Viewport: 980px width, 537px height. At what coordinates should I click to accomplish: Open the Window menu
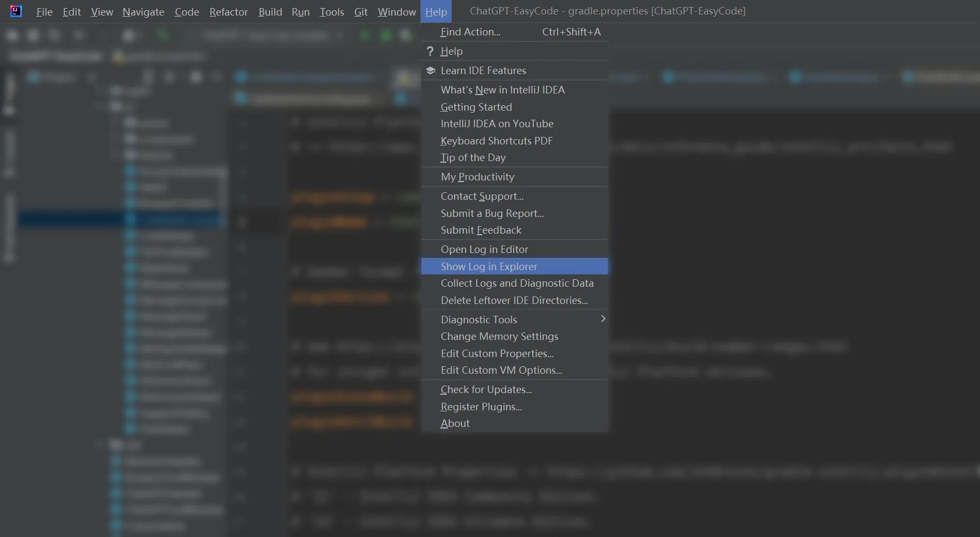tap(396, 12)
